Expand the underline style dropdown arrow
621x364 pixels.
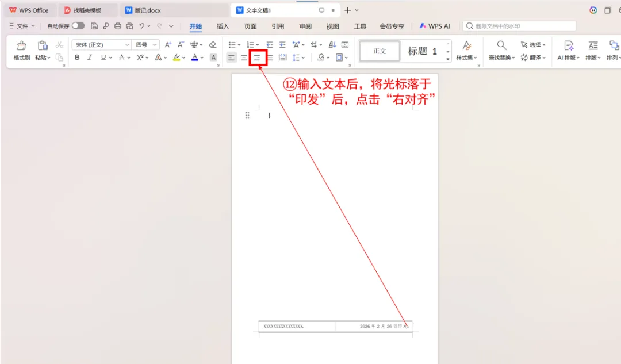pos(110,58)
